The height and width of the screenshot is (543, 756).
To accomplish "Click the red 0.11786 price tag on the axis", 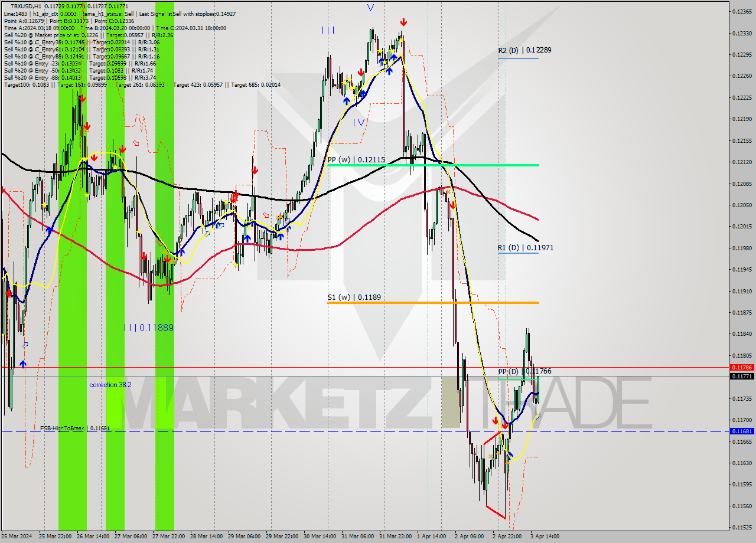I will tap(742, 367).
